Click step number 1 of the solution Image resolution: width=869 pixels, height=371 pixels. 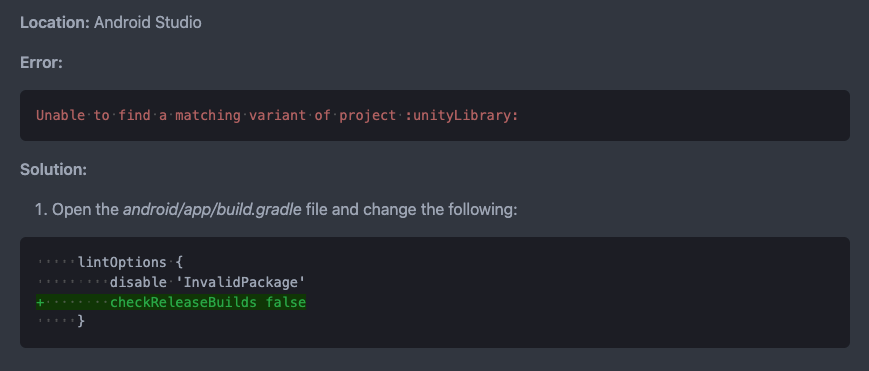coord(41,210)
